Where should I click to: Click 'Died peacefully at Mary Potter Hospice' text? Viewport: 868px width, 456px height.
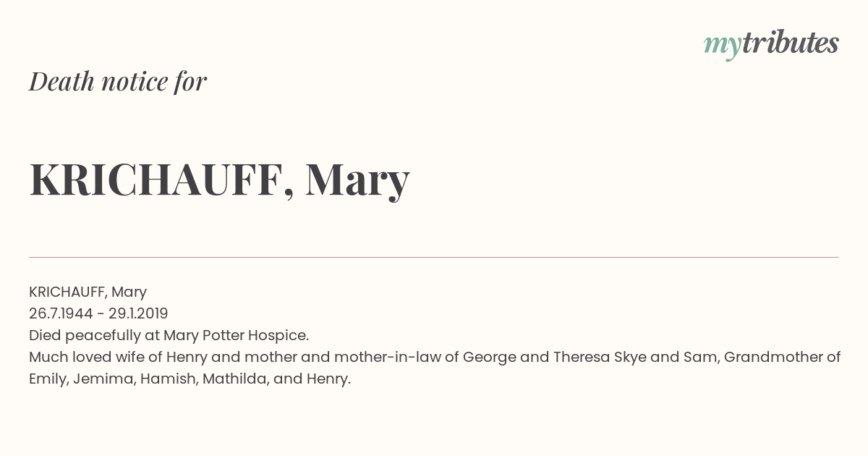(169, 335)
